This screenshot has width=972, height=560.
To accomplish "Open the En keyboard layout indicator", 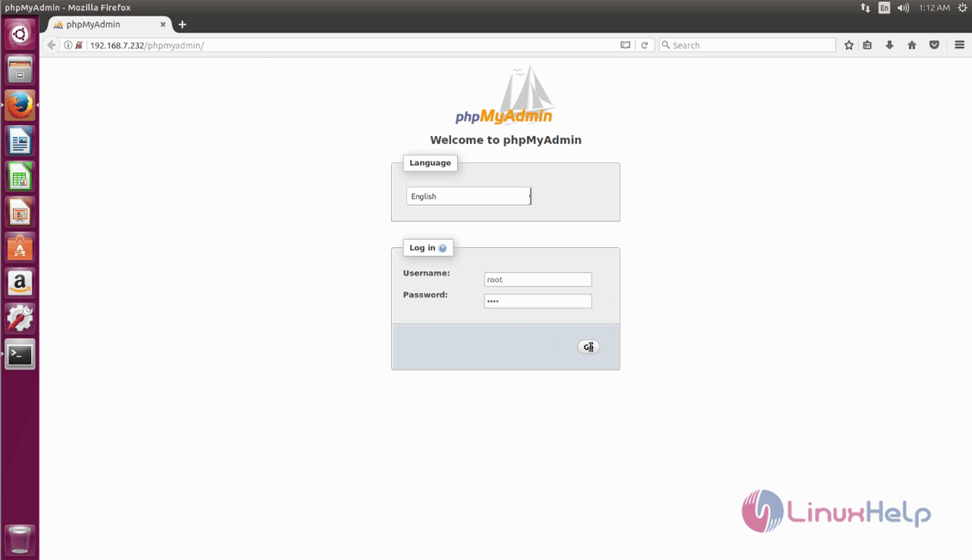I will [x=885, y=8].
